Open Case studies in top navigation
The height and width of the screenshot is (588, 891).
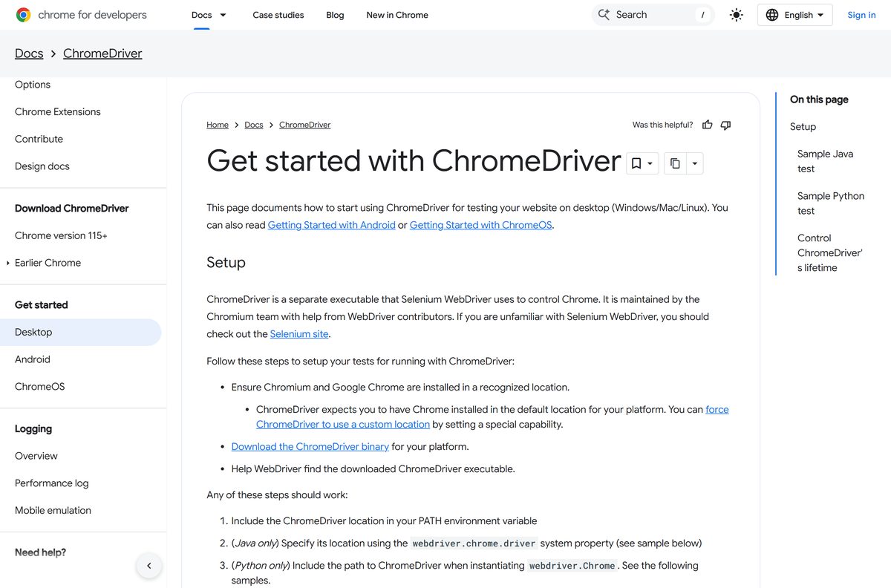click(278, 15)
